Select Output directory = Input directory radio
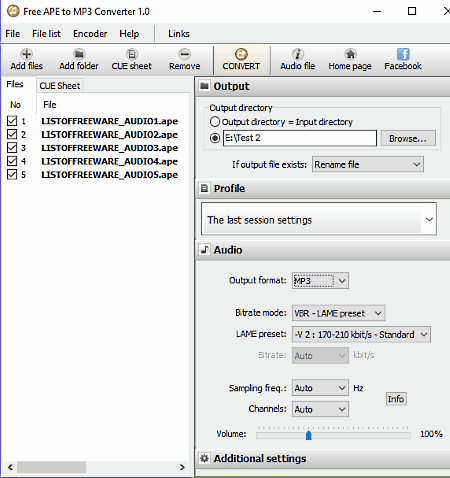The height and width of the screenshot is (478, 450). (215, 122)
